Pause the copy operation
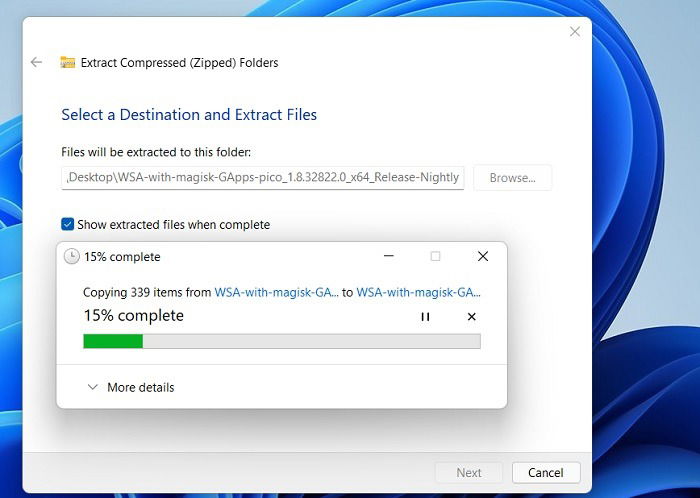The width and height of the screenshot is (700, 498). [x=425, y=316]
